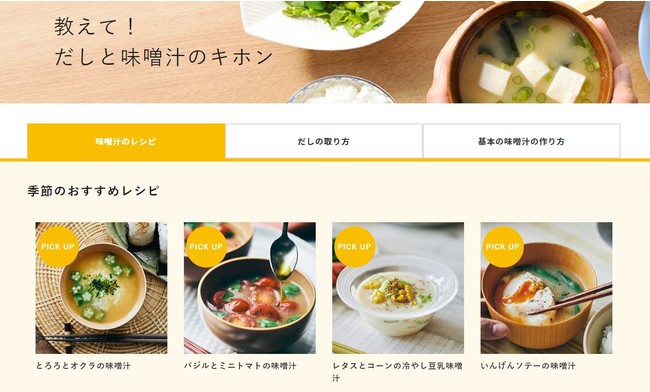Open the 基本の味噌汁の作り方 tab
This screenshot has width=650, height=392.
(521, 141)
